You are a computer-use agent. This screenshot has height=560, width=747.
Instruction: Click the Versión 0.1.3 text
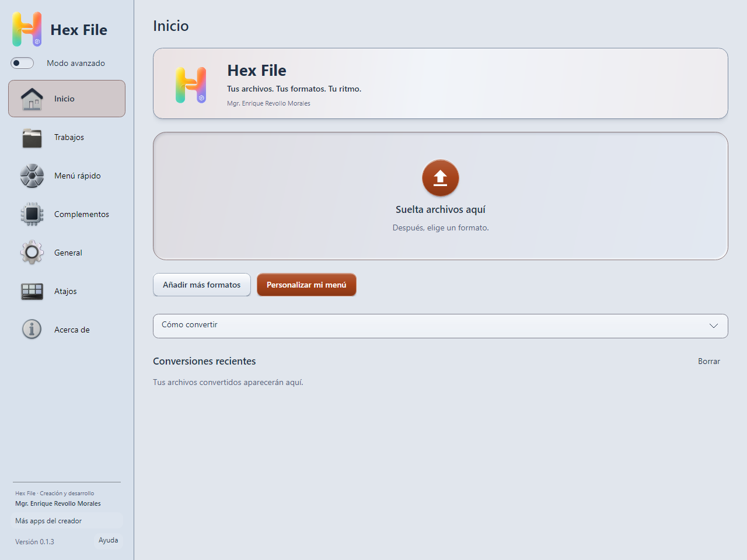click(34, 542)
